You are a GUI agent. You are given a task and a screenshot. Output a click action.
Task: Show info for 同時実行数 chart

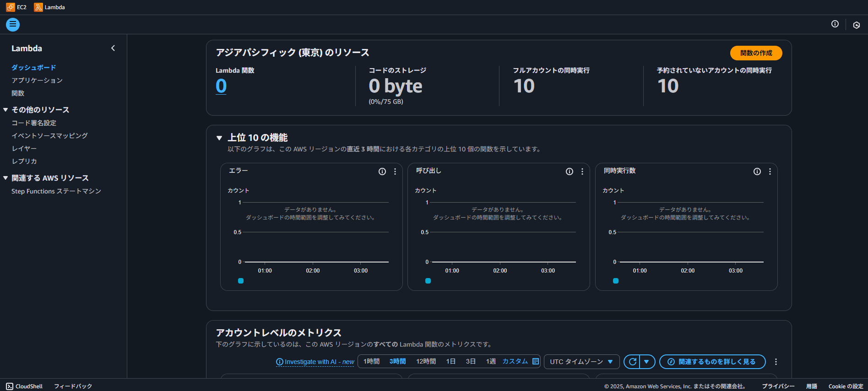click(x=757, y=171)
